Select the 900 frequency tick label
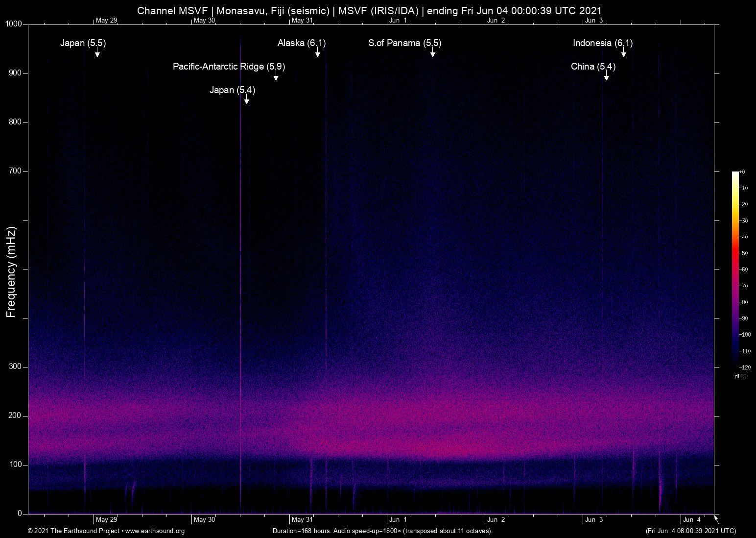This screenshot has height=538, width=756. click(x=16, y=73)
